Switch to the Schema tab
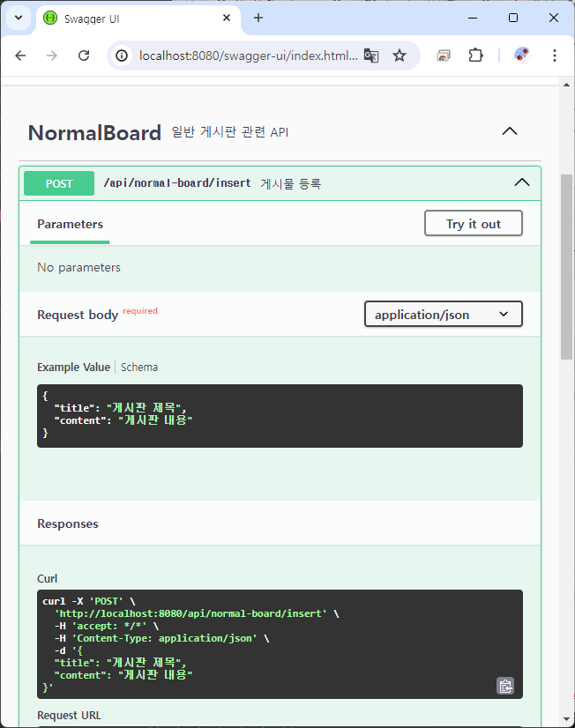575x728 pixels. click(x=139, y=367)
